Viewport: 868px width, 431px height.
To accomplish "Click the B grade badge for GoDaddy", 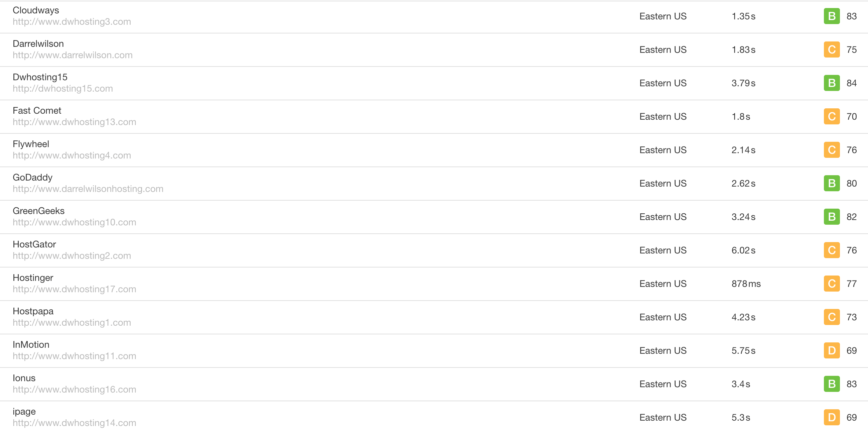I will [x=832, y=183].
